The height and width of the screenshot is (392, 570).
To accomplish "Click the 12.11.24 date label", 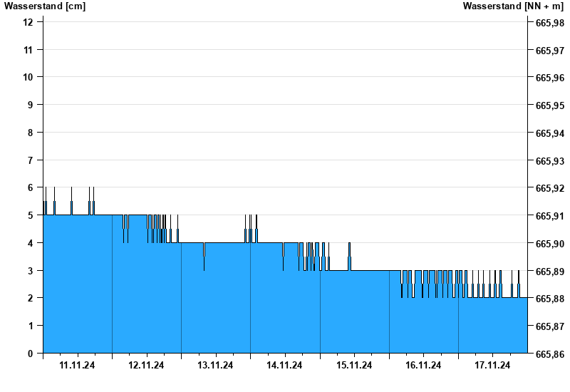I will point(146,366).
